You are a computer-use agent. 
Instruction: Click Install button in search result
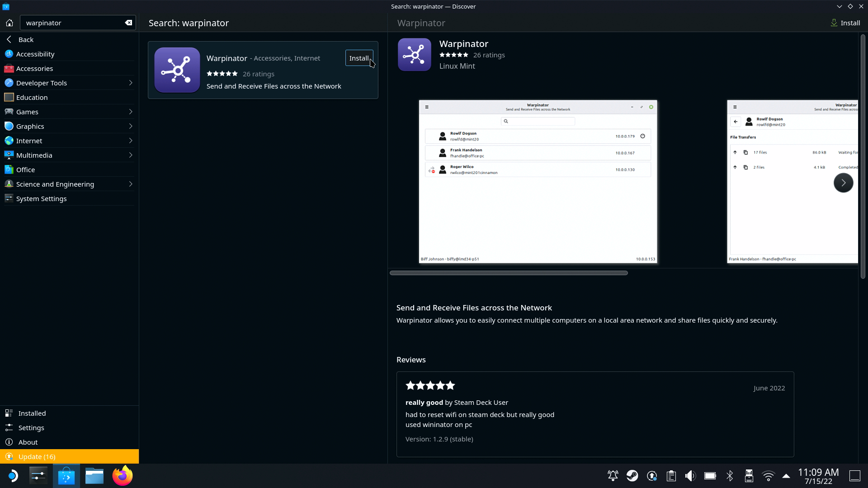pos(359,58)
